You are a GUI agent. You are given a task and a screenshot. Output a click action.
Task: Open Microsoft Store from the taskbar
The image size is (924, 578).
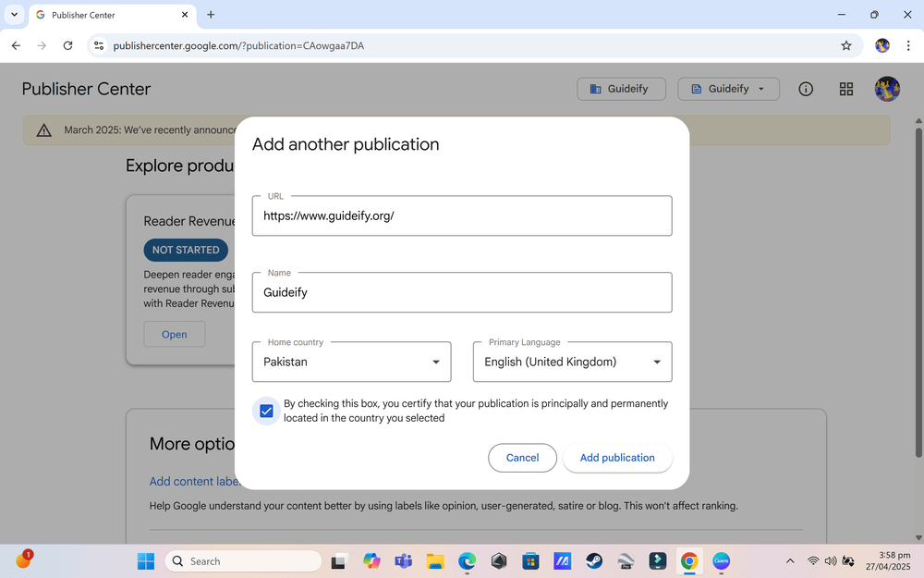click(530, 561)
